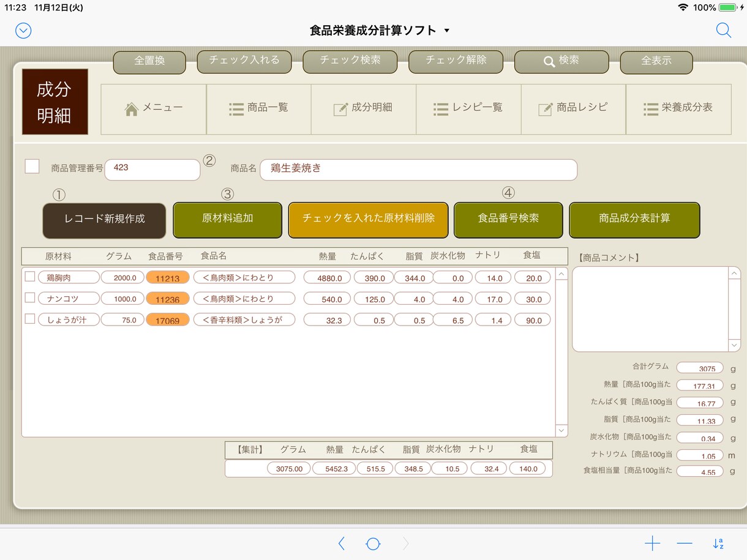This screenshot has height=560, width=747.
Task: Select food number 11236 orange field
Action: 168,299
